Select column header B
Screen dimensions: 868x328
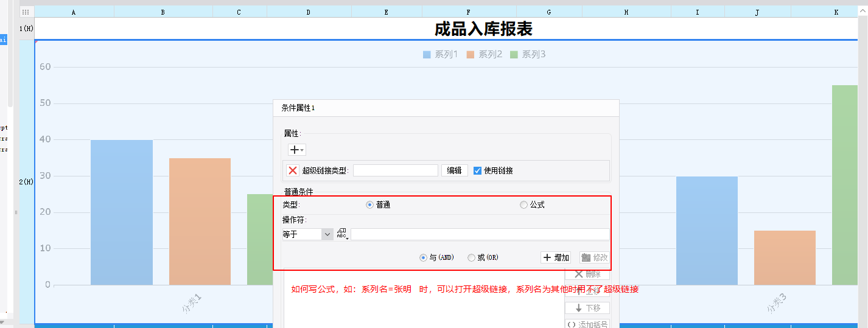163,12
